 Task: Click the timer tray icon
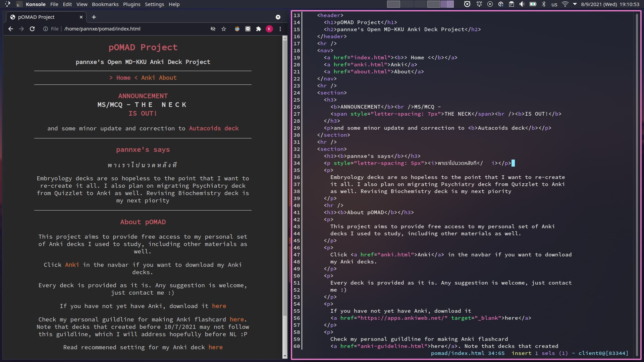pyautogui.click(x=467, y=4)
